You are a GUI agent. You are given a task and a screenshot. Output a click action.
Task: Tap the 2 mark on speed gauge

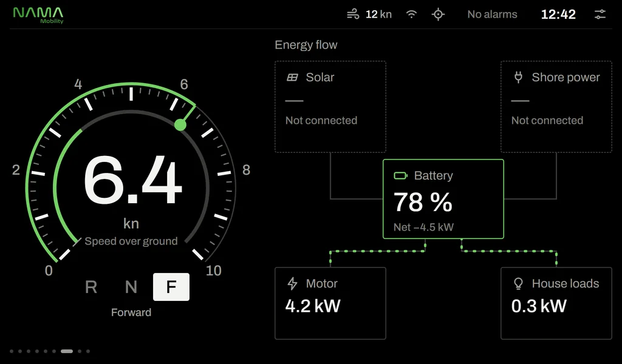16,170
